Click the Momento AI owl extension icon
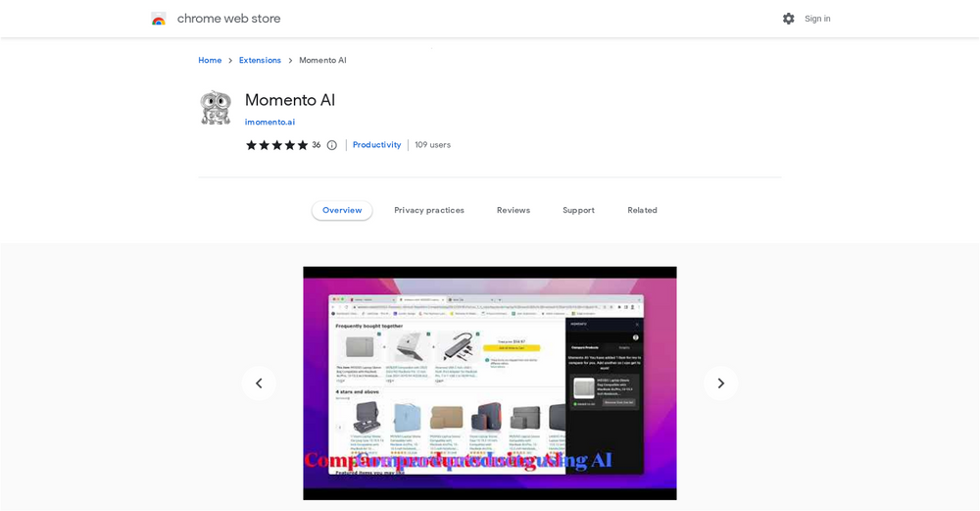The height and width of the screenshot is (511, 980). 216,108
